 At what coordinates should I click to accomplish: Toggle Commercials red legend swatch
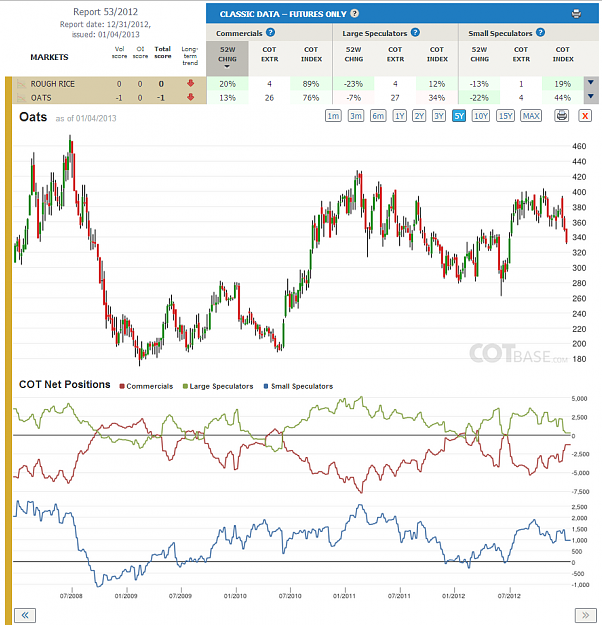click(122, 386)
